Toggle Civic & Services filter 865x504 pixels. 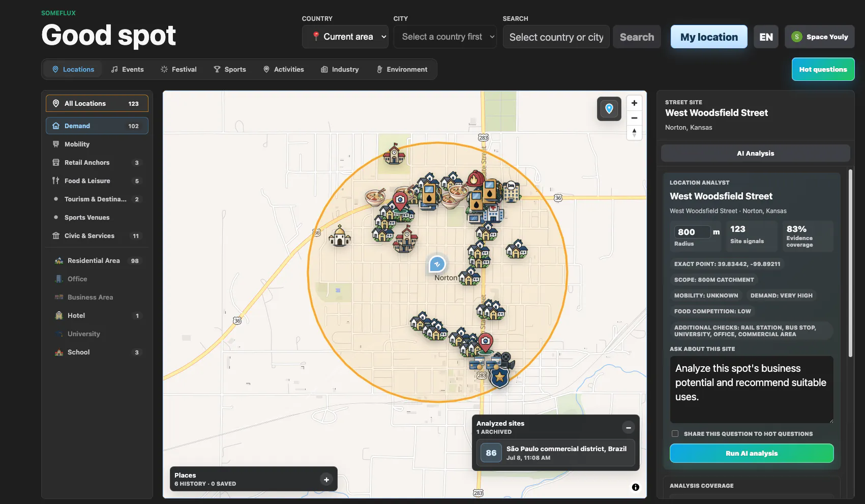tap(97, 235)
